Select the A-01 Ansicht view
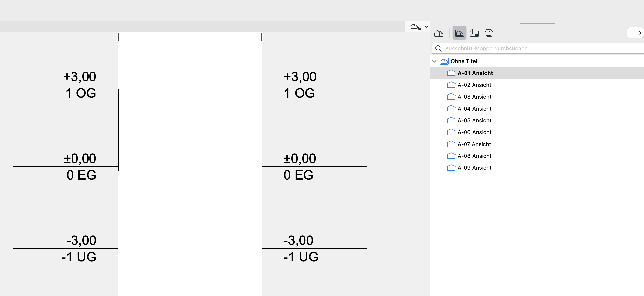Image resolution: width=644 pixels, height=296 pixels. coord(537,73)
